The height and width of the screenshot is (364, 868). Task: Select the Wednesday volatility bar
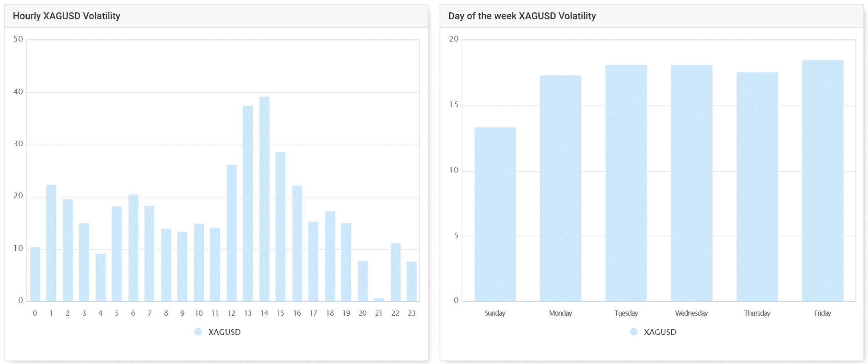(x=692, y=183)
